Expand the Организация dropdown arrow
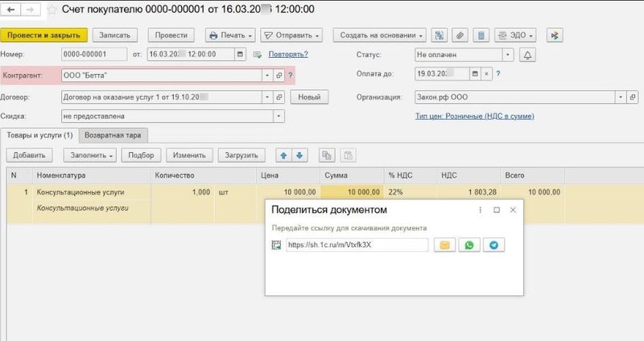Image resolution: width=644 pixels, height=341 pixels. [x=621, y=97]
